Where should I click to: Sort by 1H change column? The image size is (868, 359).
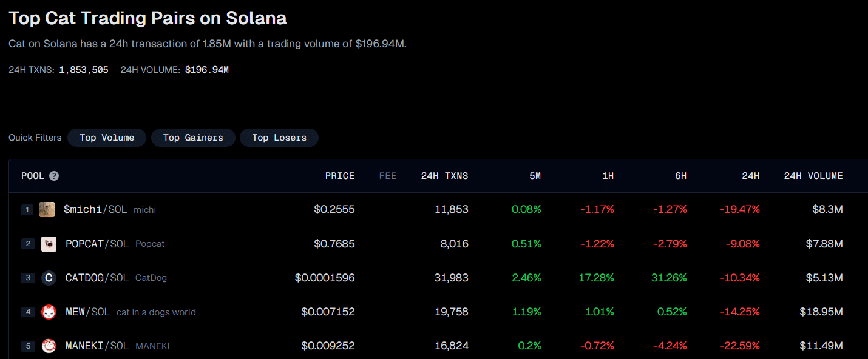click(608, 176)
